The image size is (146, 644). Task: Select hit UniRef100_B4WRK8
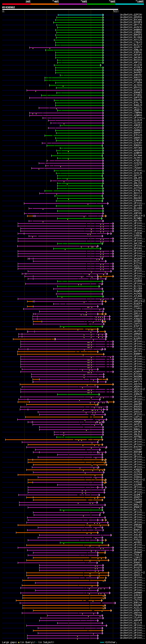(x=131, y=30)
